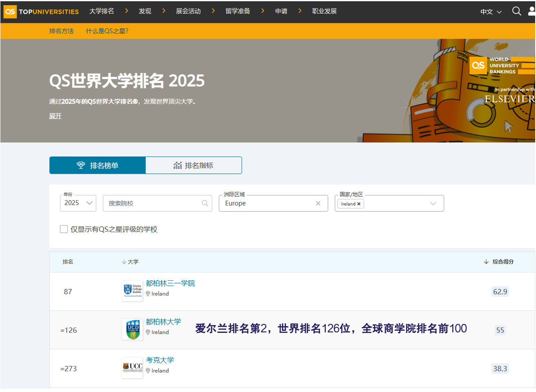This screenshot has height=392, width=536.
Task: Click location pin under 都柏林三一学院
Action: pyautogui.click(x=148, y=294)
